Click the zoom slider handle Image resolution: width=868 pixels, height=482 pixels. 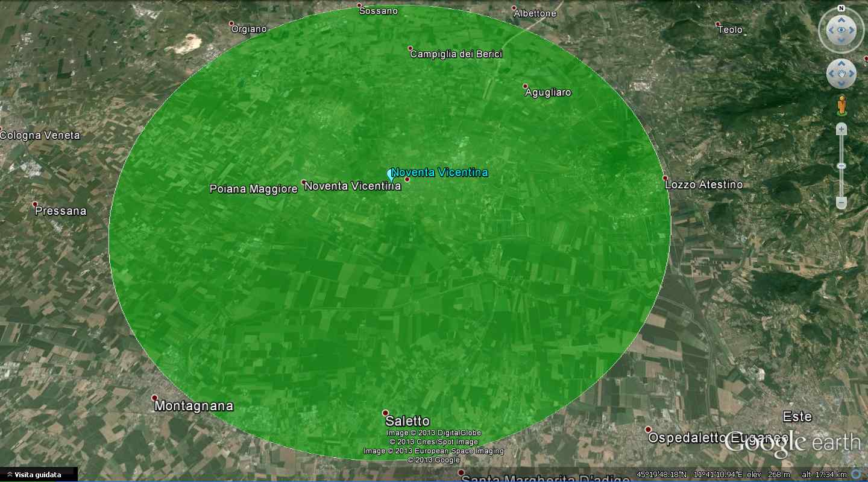[x=841, y=166]
